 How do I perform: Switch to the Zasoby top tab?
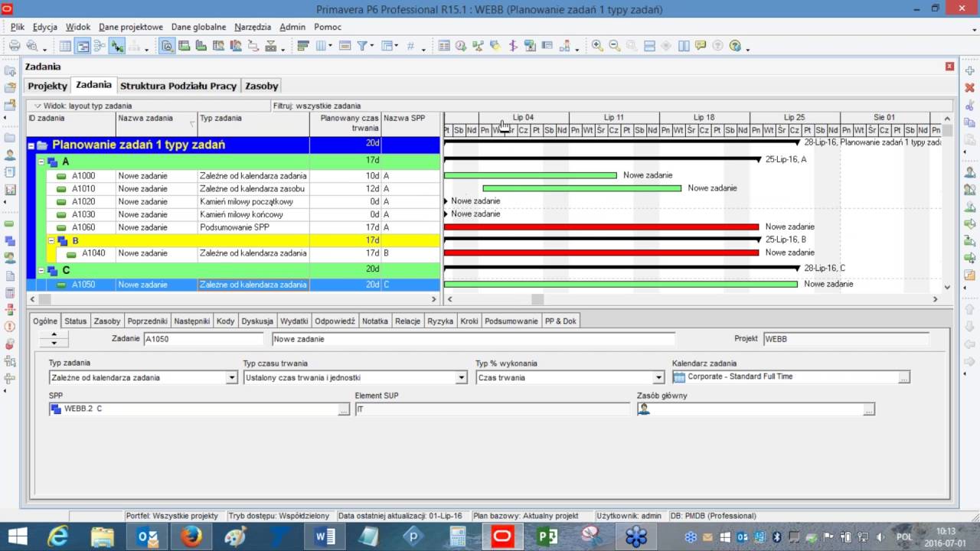[261, 86]
